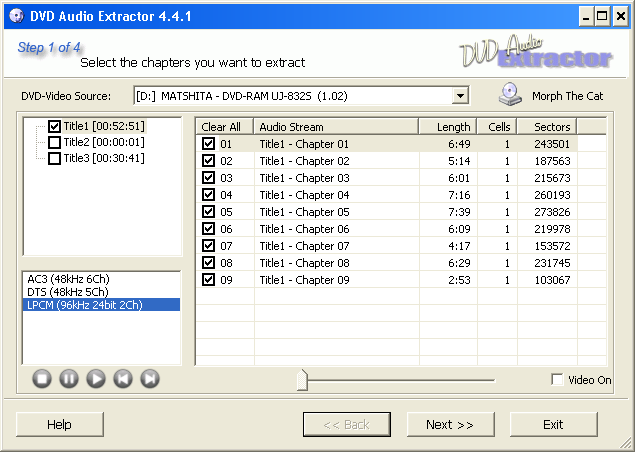Uncheck chapter 03 checkbox
Viewport: 635px width, 452px height.
pos(209,177)
